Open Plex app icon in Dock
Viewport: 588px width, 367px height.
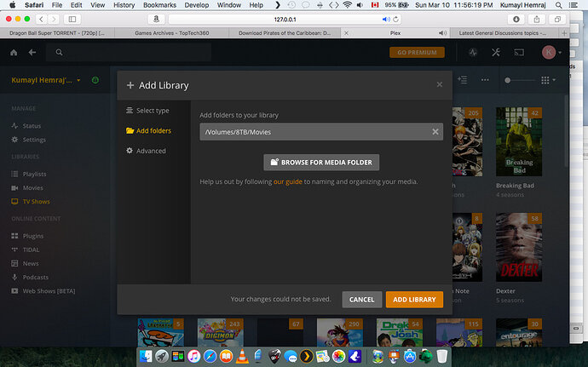coord(307,356)
